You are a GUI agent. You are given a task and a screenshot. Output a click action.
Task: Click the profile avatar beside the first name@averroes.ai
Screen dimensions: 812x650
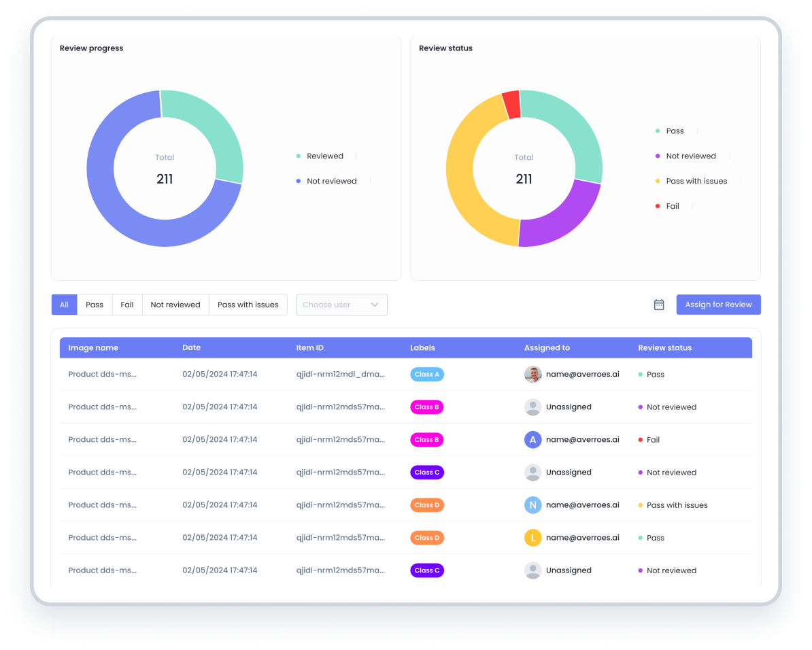[x=532, y=374]
